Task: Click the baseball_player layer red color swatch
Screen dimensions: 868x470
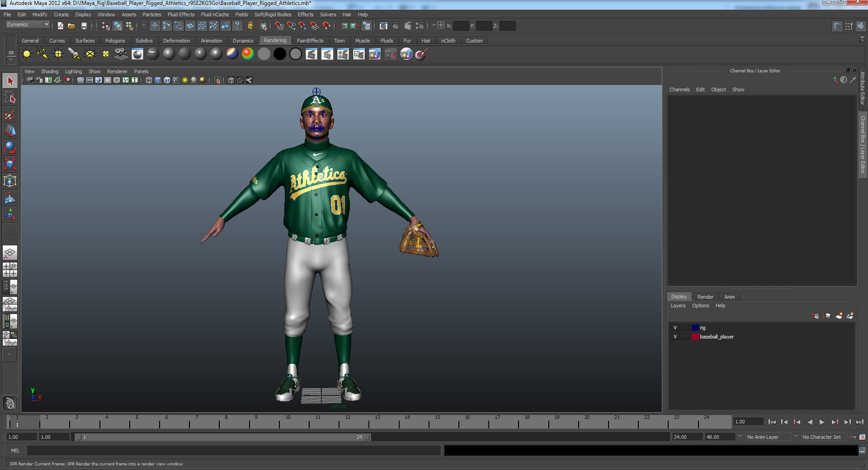Action: 695,337
